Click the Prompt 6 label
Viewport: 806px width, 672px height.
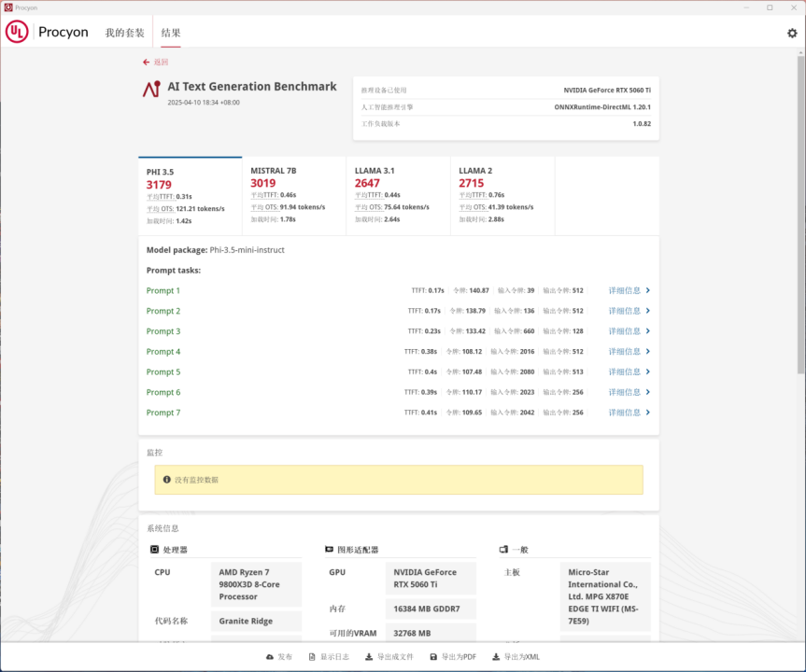click(x=163, y=392)
